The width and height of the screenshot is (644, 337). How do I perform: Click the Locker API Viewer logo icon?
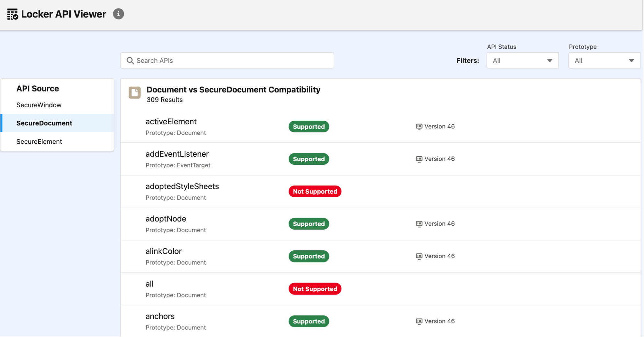point(12,14)
